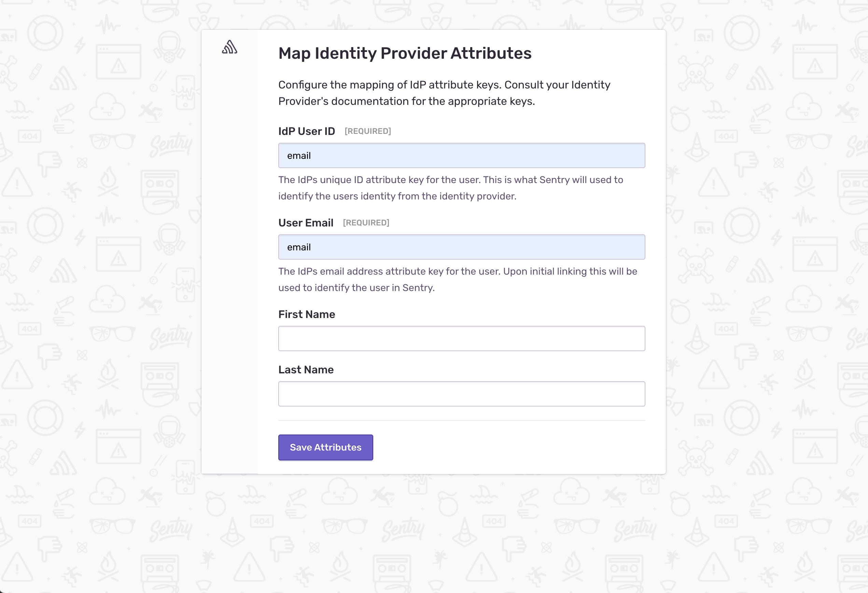Viewport: 868px width, 593px height.
Task: Click the User Email field label
Action: (x=306, y=223)
